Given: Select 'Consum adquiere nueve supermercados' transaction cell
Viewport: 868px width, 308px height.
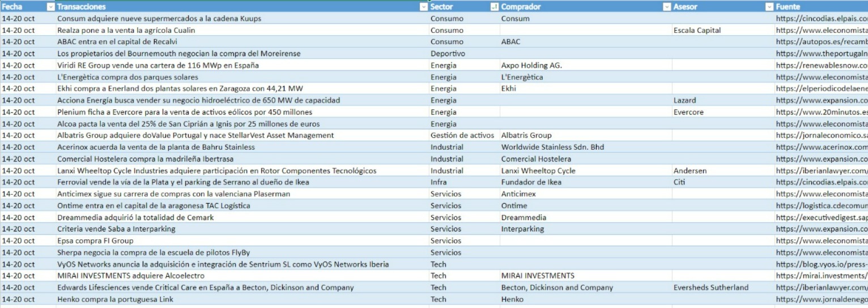Looking at the screenshot, I should pyautogui.click(x=242, y=18).
